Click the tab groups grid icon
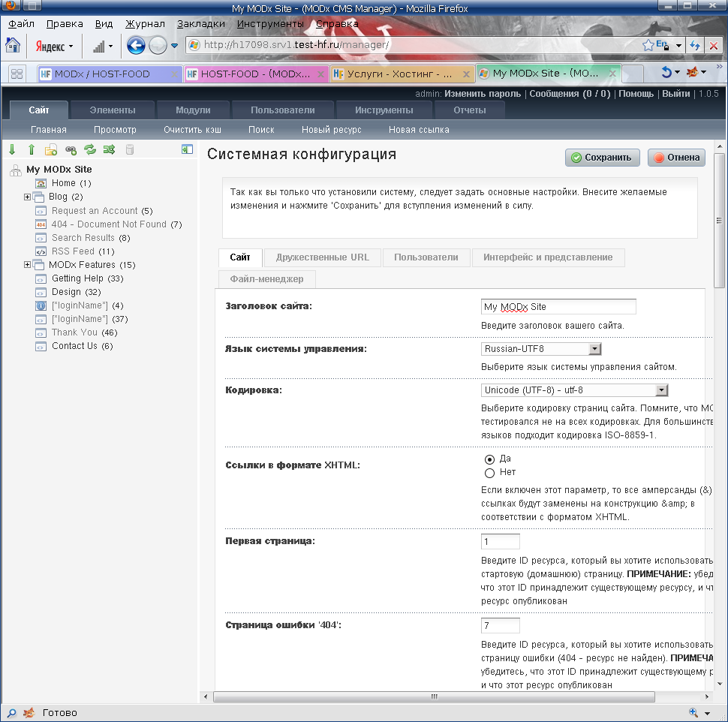 point(17,74)
